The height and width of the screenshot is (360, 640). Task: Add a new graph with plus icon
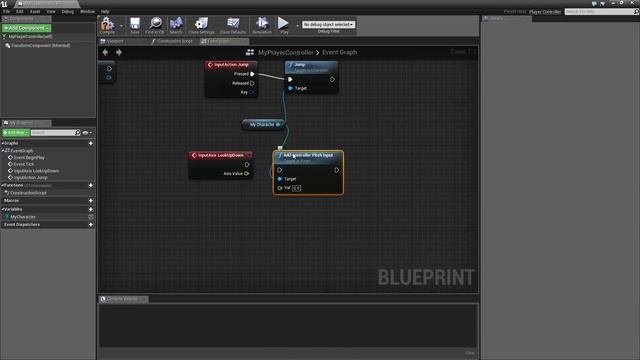tap(91, 143)
